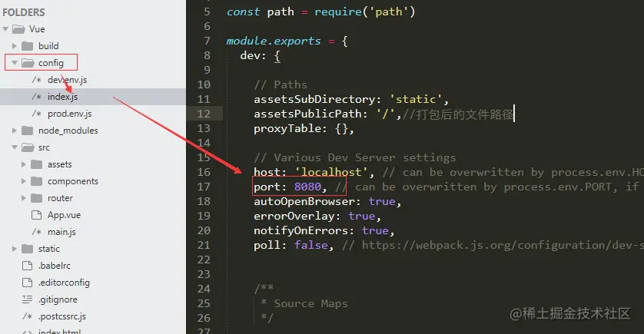Screen dimensions: 644x334
Task: Click the App.vue file icon
Action: tap(37, 215)
